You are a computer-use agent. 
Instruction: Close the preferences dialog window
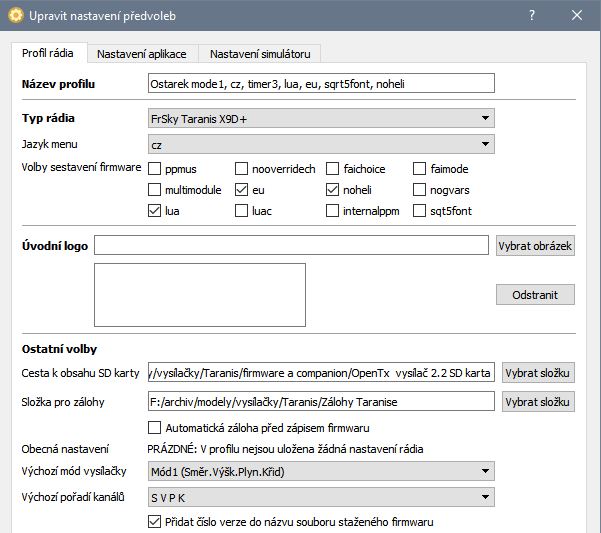click(x=576, y=16)
